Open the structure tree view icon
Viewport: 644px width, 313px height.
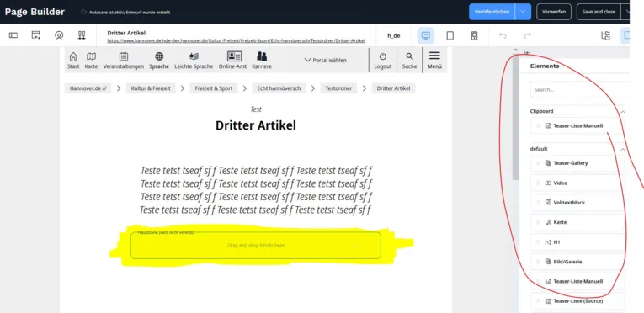click(x=606, y=35)
